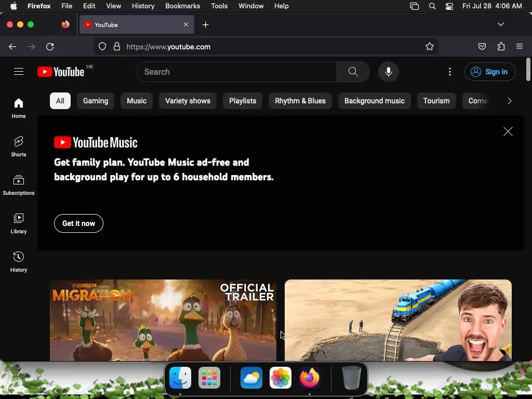Open Photos app from the Dock
This screenshot has width=532, height=399.
tap(280, 378)
